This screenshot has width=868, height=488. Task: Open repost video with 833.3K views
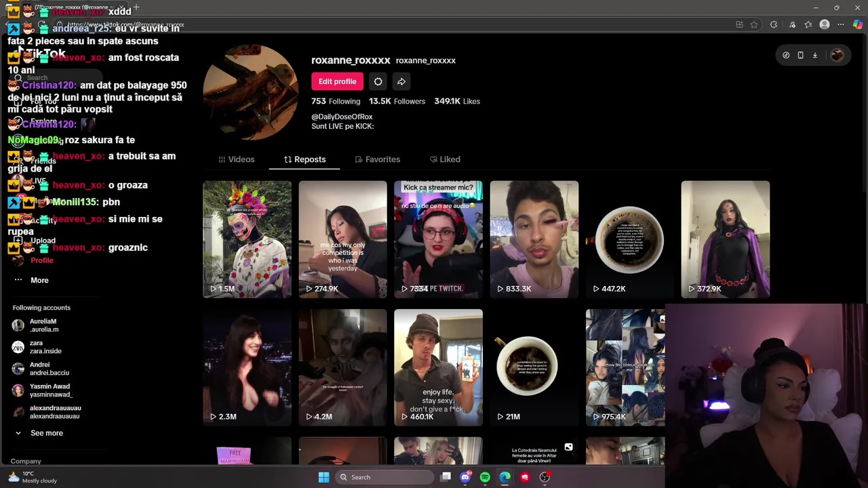pos(534,239)
